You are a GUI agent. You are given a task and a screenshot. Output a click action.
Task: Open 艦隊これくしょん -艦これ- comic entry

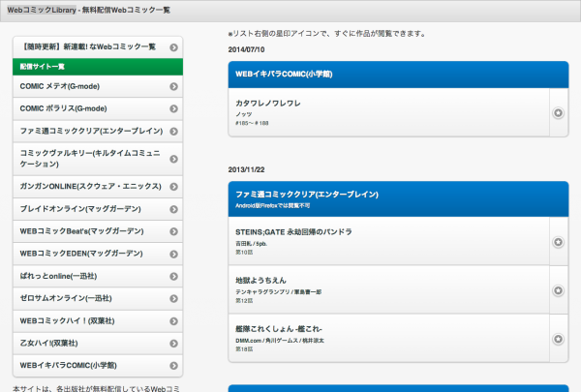pos(388,338)
